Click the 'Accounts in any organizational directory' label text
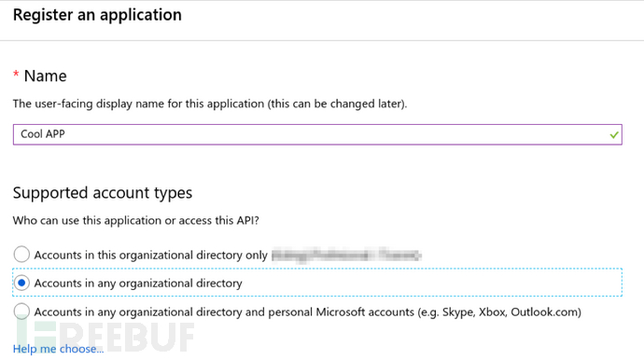 click(138, 284)
